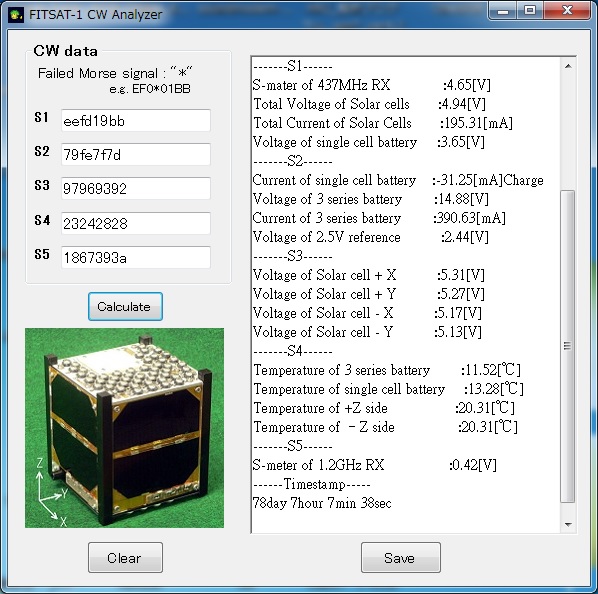Click the S-meter of 1.2GHz RX line
The image size is (598, 594).
pyautogui.click(x=375, y=465)
